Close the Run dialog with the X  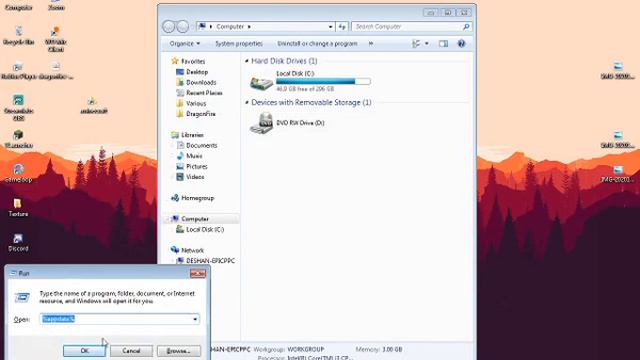pyautogui.click(x=198, y=273)
